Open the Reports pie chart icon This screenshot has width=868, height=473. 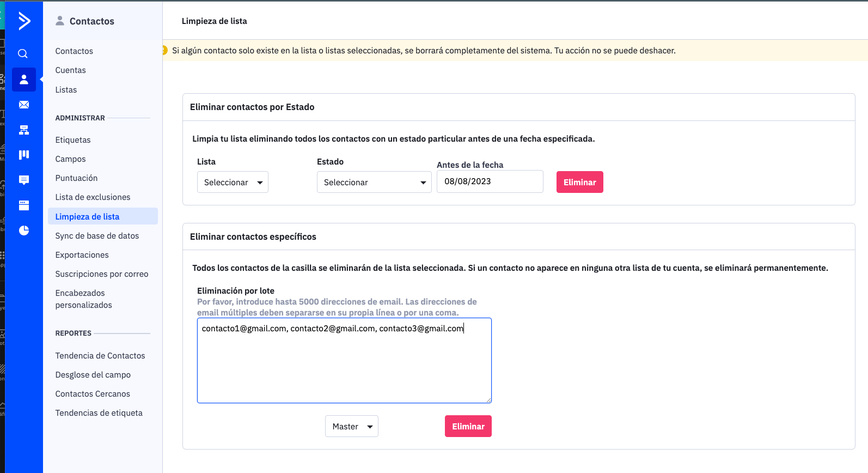[24, 231]
